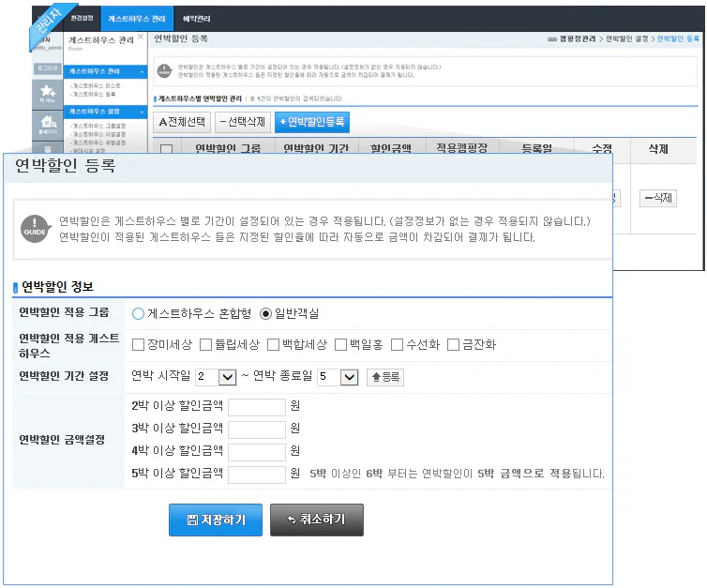Open the 연박 시작일 dropdown

(x=216, y=377)
